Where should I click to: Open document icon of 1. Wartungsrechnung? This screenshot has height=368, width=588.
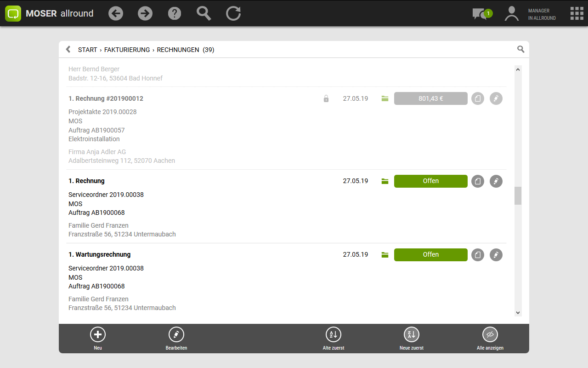pyautogui.click(x=478, y=255)
